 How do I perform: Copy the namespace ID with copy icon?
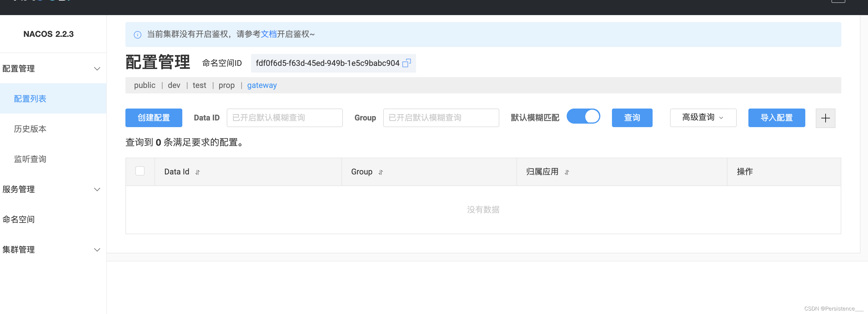[407, 63]
